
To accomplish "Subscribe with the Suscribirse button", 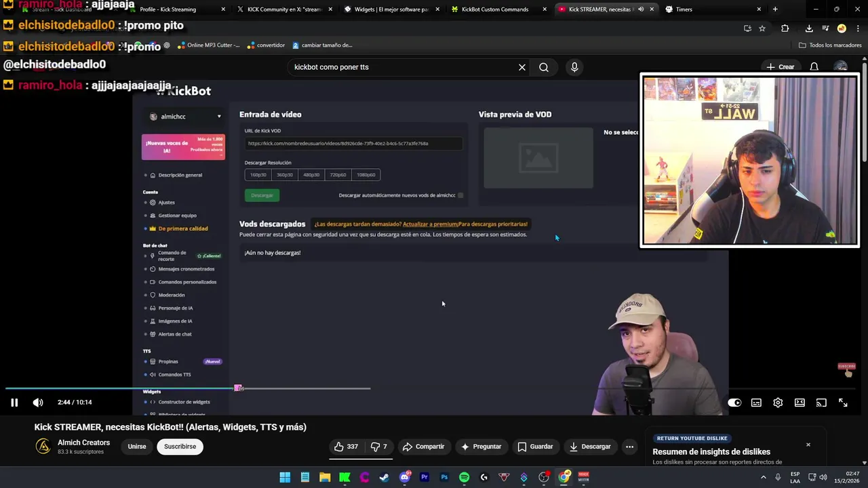I will click(180, 447).
